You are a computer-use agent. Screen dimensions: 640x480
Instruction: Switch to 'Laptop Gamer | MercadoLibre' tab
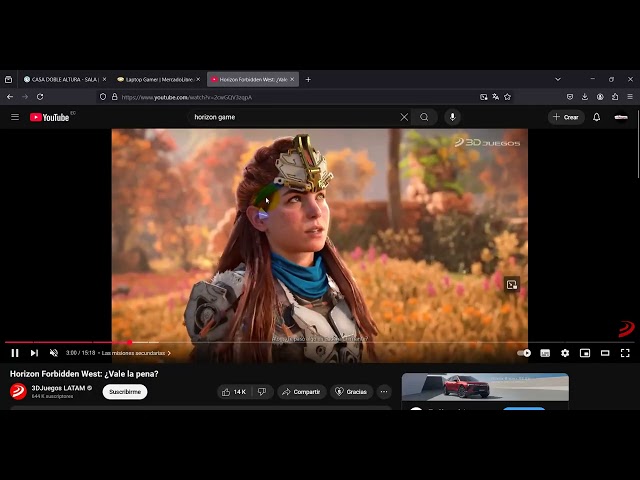[155, 80]
